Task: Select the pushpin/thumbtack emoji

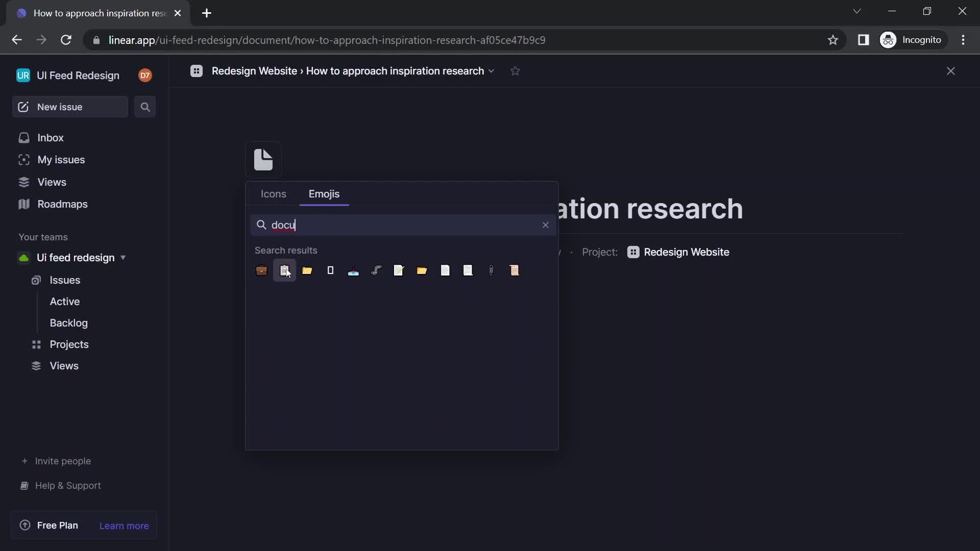Action: [353, 270]
